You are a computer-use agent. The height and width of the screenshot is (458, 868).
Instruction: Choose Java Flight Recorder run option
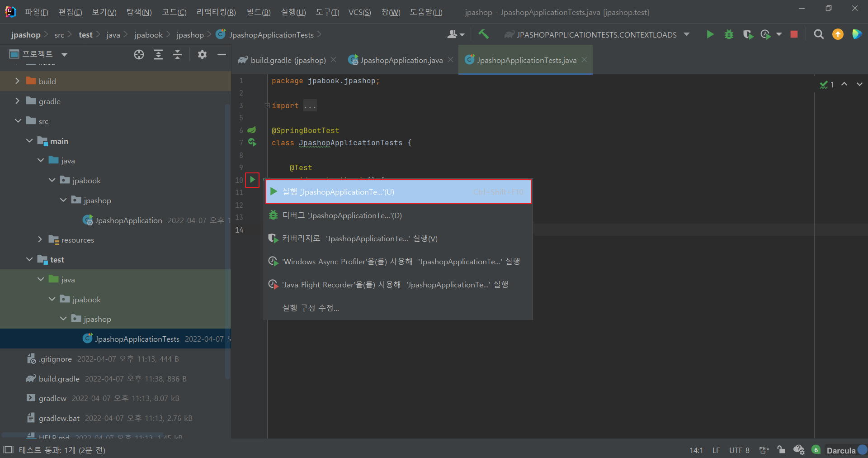pos(398,285)
